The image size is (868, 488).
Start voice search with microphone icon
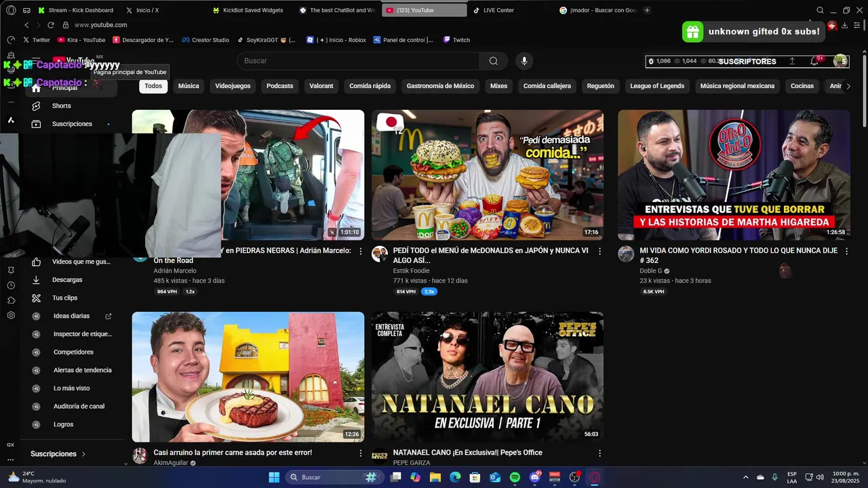[524, 61]
